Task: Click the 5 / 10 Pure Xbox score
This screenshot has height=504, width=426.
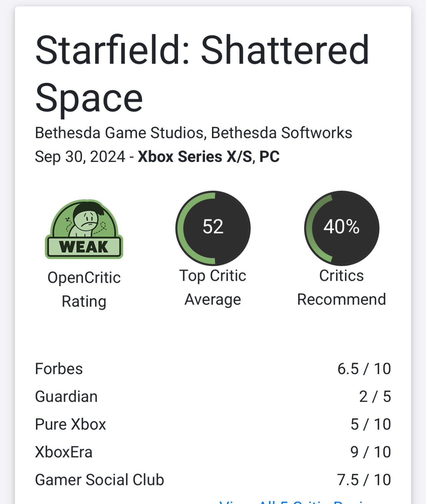Action: click(x=371, y=424)
